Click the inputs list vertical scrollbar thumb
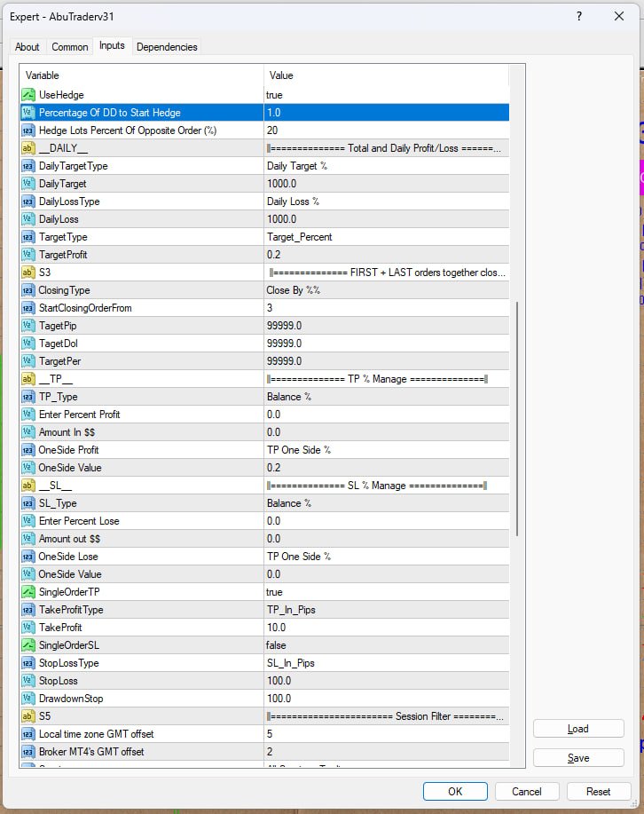Image resolution: width=644 pixels, height=814 pixels. [x=517, y=419]
